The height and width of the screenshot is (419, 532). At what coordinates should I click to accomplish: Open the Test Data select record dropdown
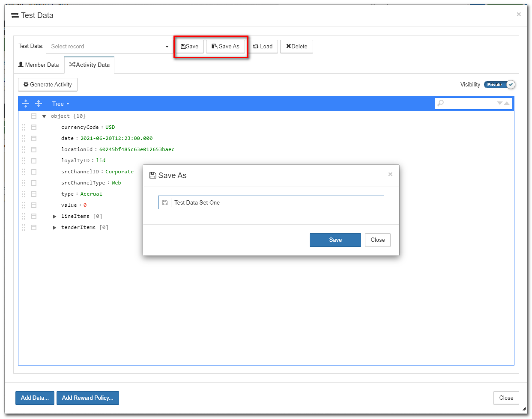point(109,47)
